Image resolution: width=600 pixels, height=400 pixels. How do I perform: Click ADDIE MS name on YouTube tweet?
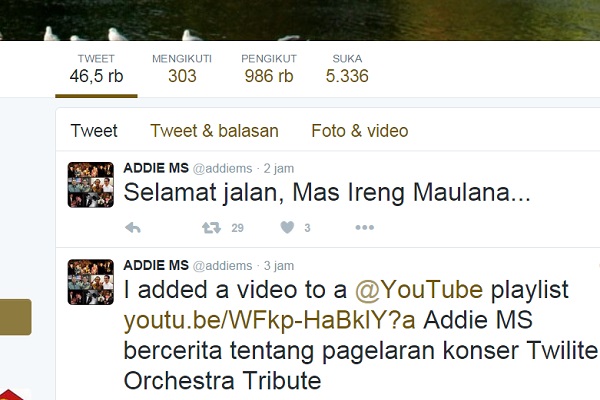[156, 265]
